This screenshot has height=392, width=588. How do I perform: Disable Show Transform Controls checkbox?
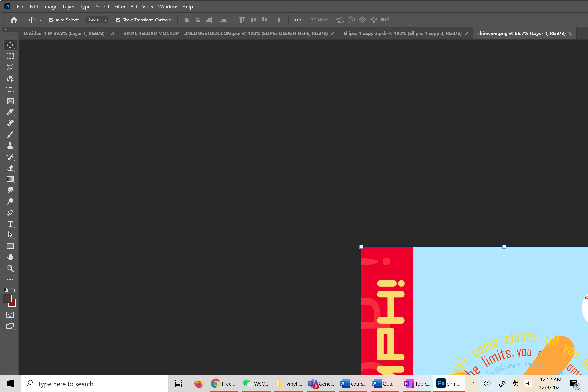[118, 20]
